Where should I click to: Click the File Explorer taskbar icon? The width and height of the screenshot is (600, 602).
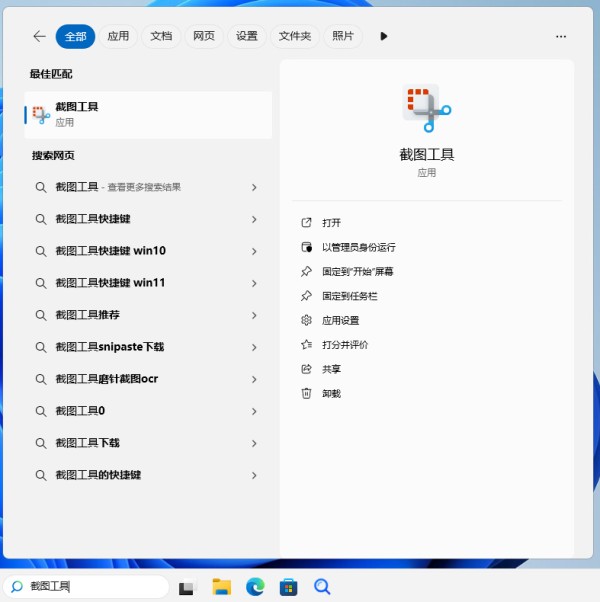(x=221, y=587)
